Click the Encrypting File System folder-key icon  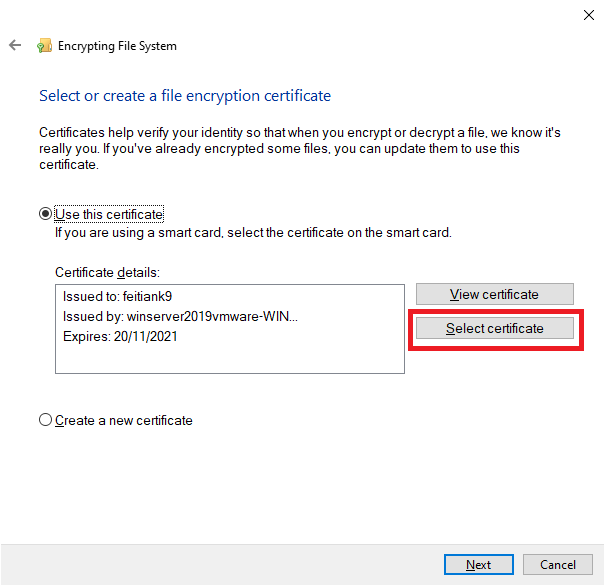44,46
